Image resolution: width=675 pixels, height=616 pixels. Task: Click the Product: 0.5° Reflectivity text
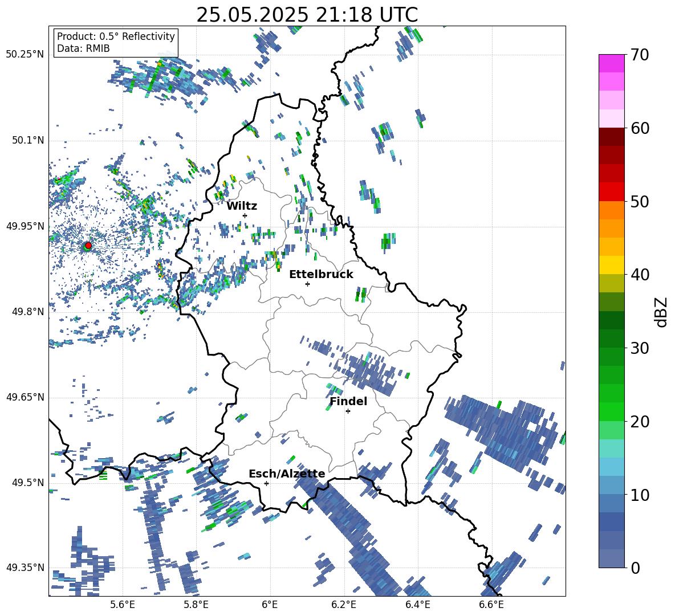click(116, 36)
